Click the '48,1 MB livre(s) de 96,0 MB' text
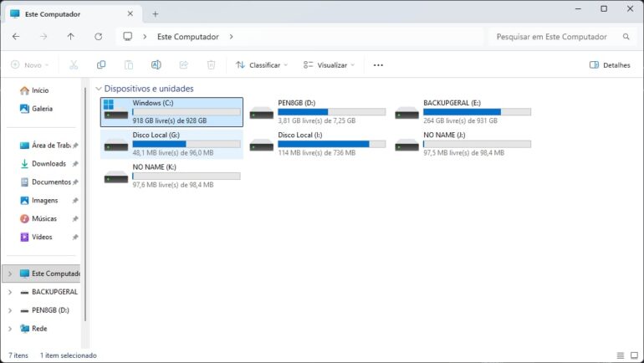 [x=173, y=153]
